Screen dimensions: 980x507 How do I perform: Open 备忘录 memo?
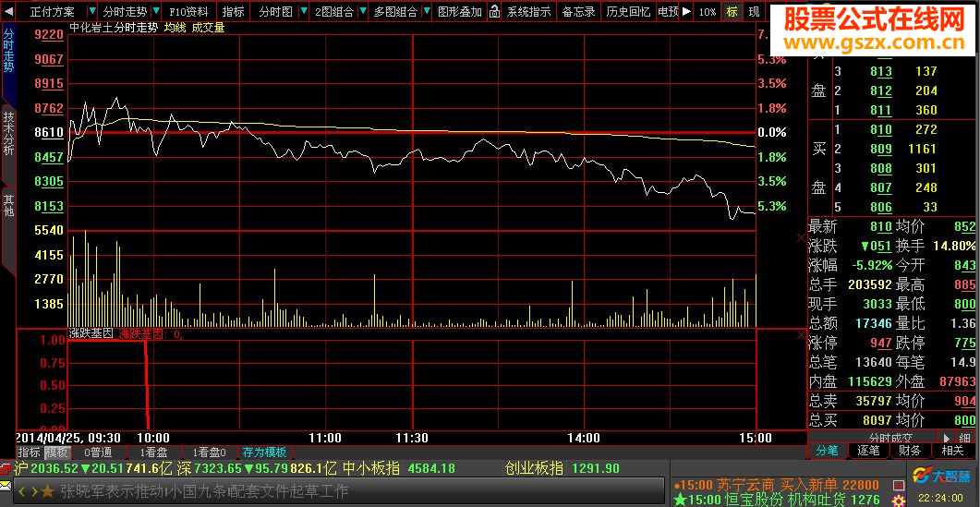coord(579,11)
